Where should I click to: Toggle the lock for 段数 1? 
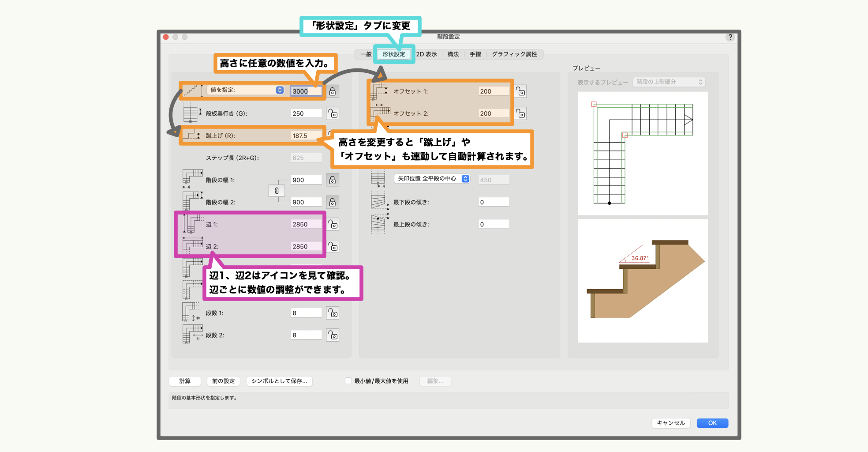click(333, 313)
